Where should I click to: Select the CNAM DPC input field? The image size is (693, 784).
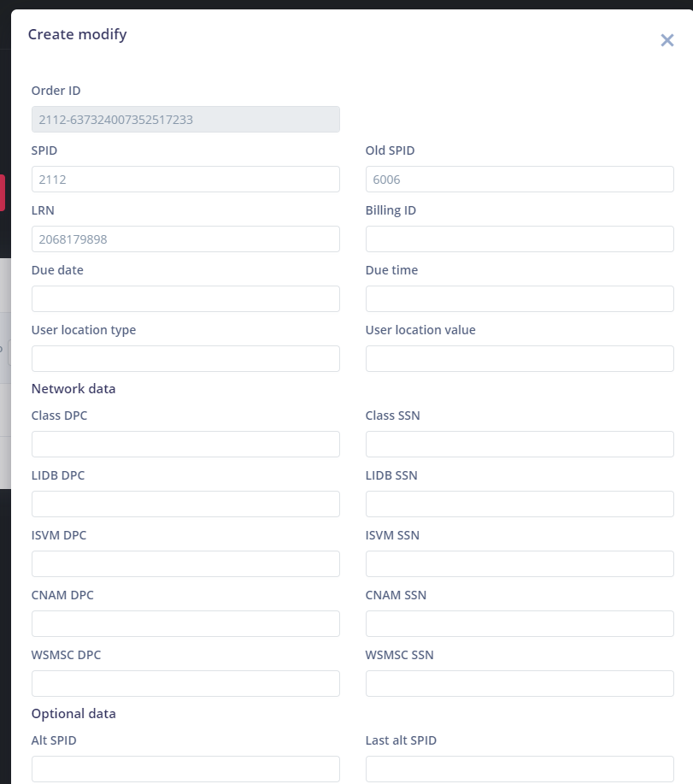point(185,624)
